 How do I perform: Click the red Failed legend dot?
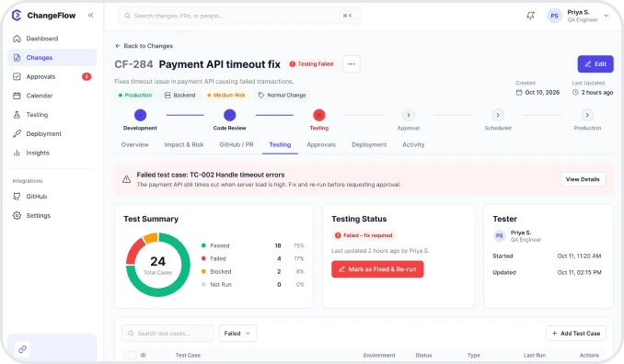pyautogui.click(x=203, y=258)
